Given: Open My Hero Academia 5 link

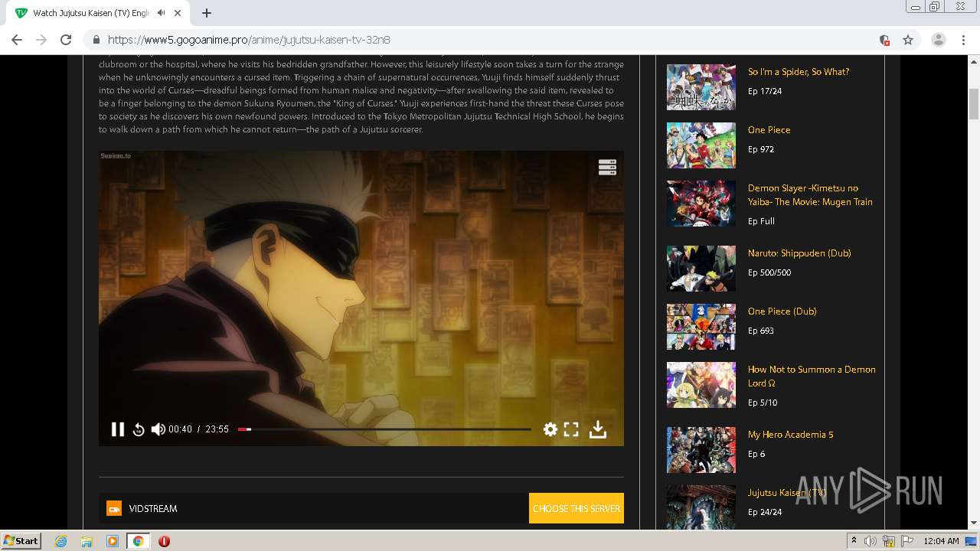Looking at the screenshot, I should [x=791, y=435].
